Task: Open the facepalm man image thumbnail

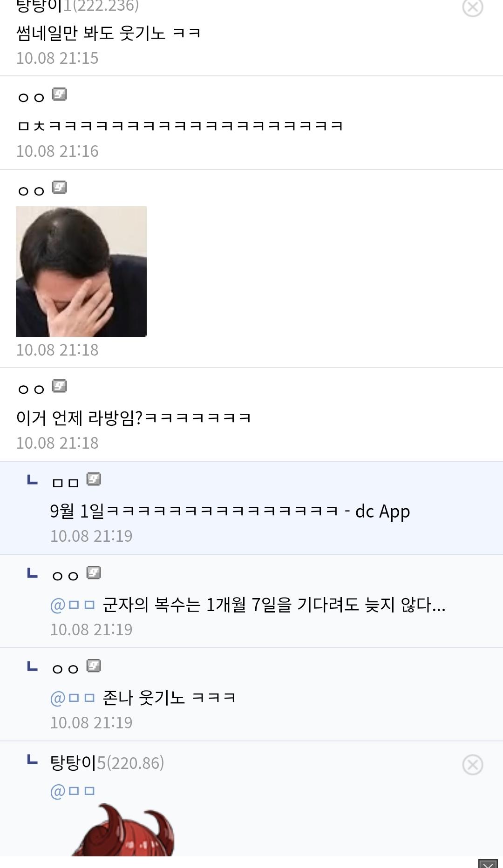Action: point(81,271)
